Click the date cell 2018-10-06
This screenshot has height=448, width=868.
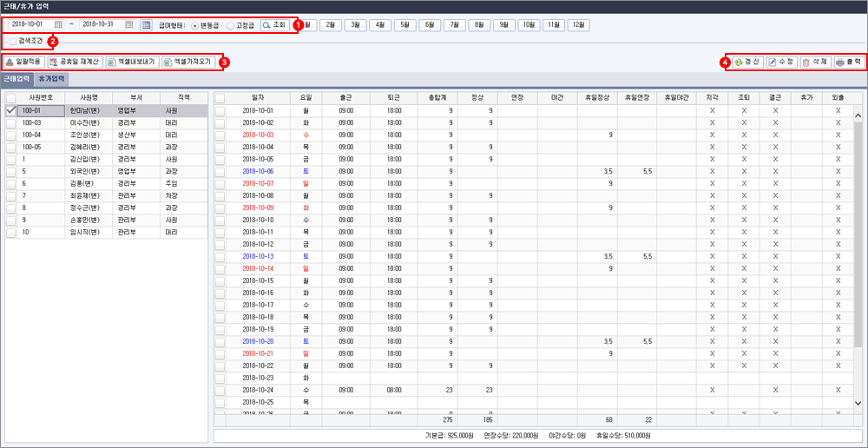258,172
